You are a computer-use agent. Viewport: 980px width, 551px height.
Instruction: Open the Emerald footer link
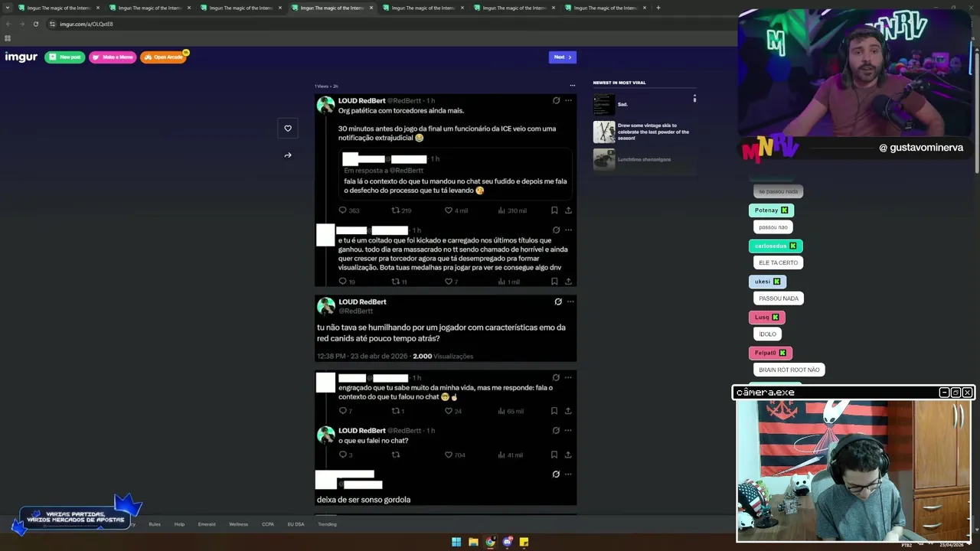pyautogui.click(x=207, y=524)
